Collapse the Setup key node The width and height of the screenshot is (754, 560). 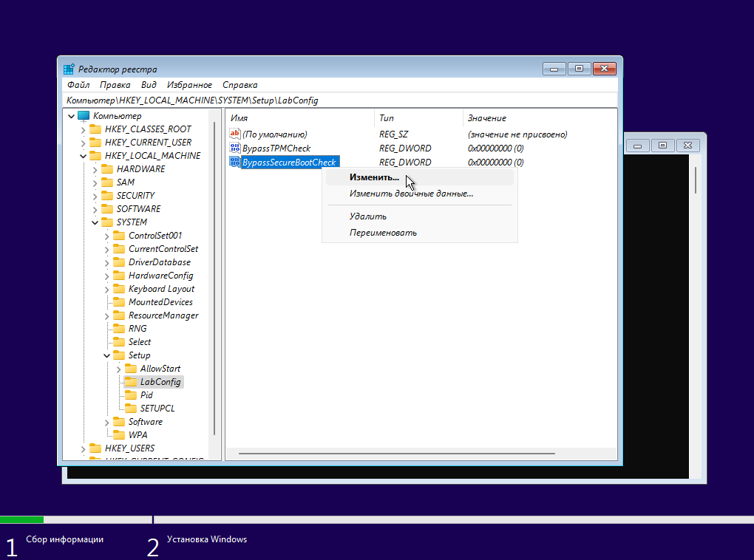click(107, 355)
